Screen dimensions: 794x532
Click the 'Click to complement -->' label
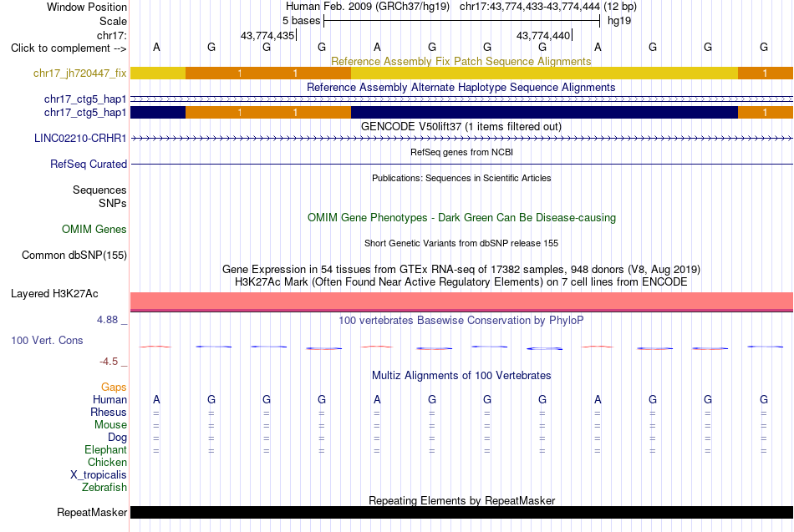pyautogui.click(x=69, y=48)
